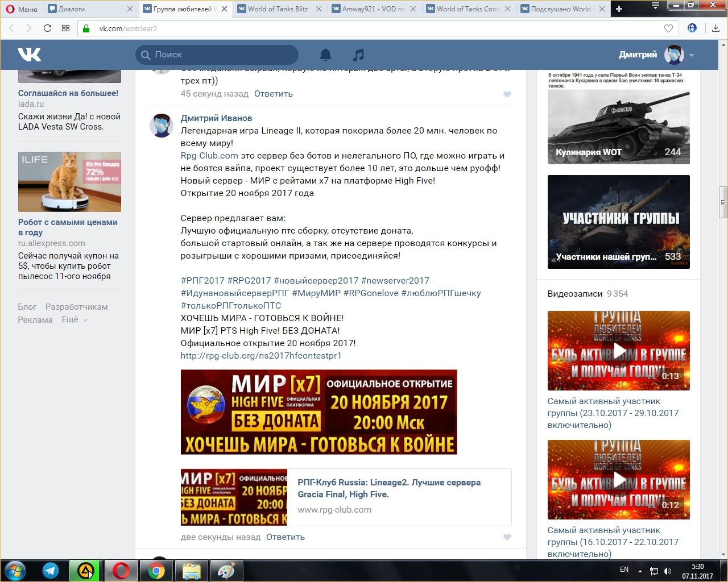This screenshot has height=582, width=728.
Task: Switch to Диалоги tab
Action: [91, 9]
